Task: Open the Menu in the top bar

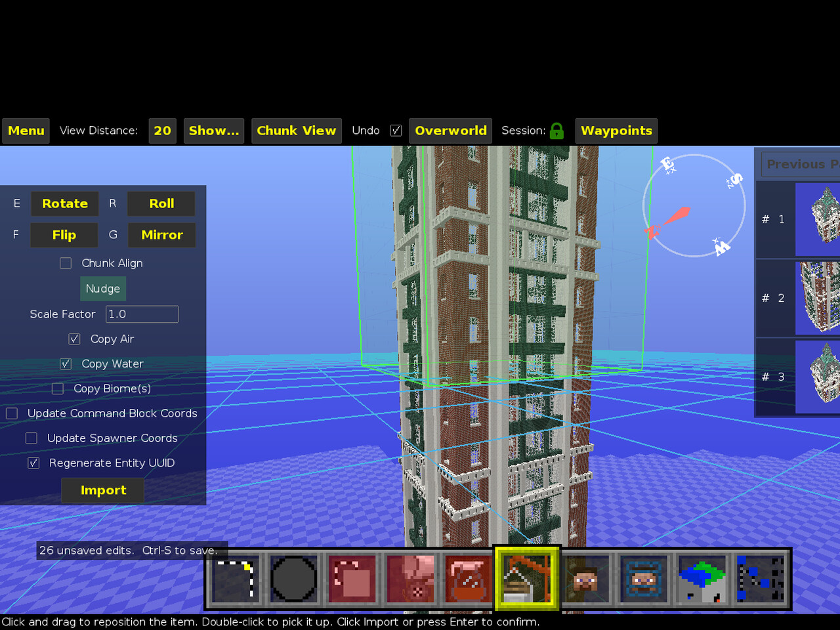Action: tap(26, 131)
